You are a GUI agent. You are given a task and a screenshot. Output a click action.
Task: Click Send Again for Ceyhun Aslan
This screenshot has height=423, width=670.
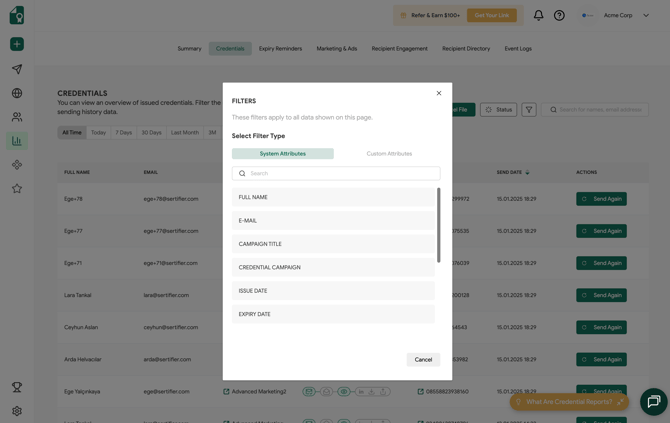pyautogui.click(x=601, y=327)
